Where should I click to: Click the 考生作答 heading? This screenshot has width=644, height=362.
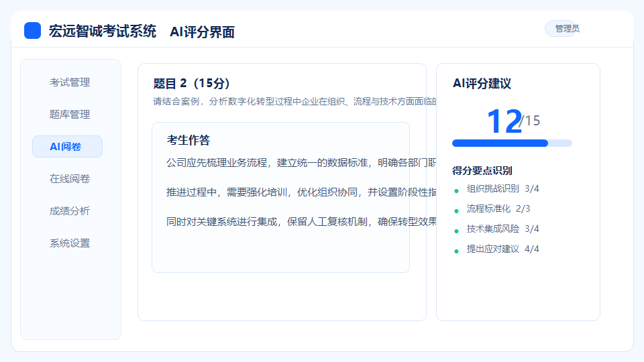tap(189, 140)
